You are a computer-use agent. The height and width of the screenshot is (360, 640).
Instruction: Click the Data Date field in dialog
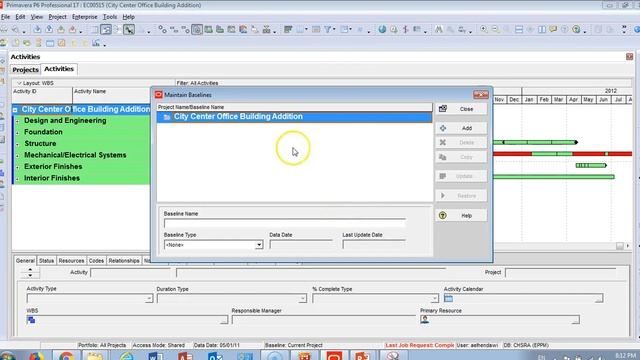coord(301,244)
